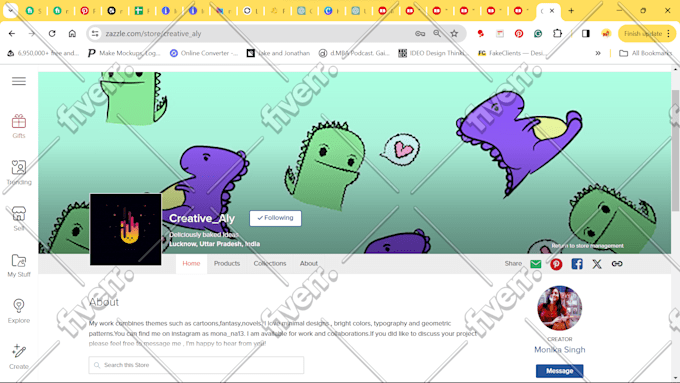Share store via email icon
The image size is (680, 383).
pos(536,264)
